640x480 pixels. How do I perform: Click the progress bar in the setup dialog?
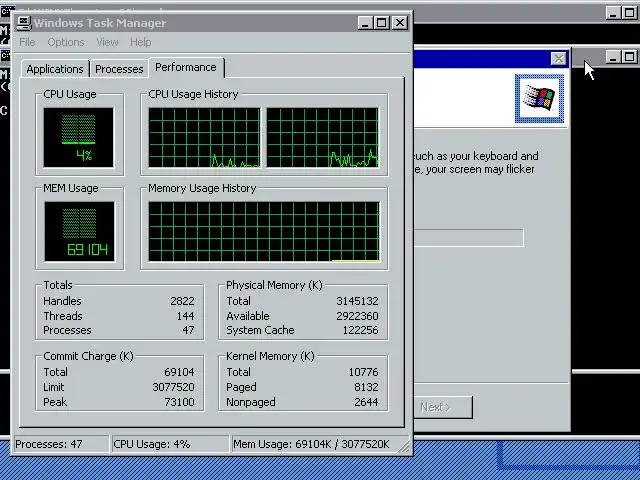click(469, 238)
